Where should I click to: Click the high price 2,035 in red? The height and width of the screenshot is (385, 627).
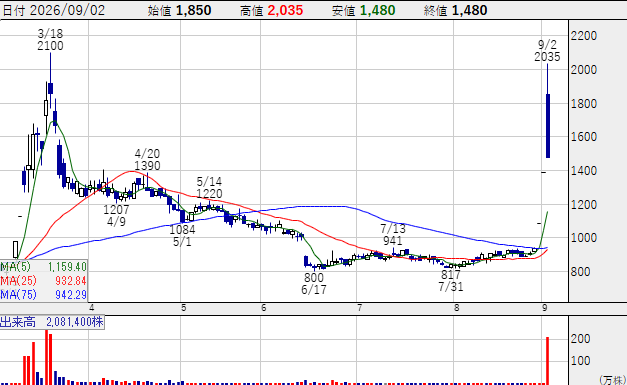[x=285, y=10]
